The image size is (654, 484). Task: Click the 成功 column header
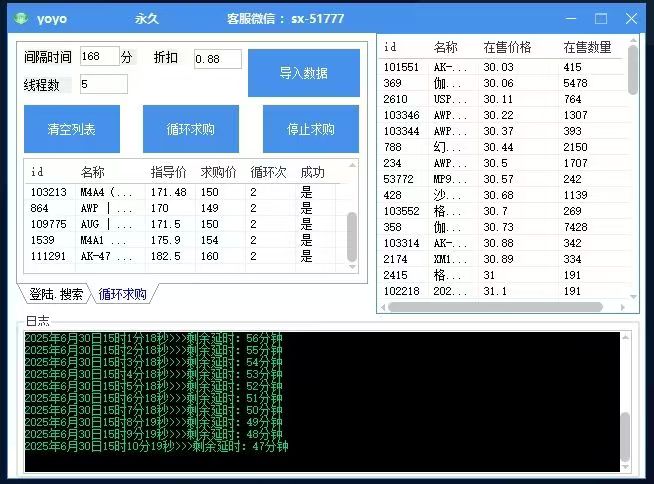point(312,172)
